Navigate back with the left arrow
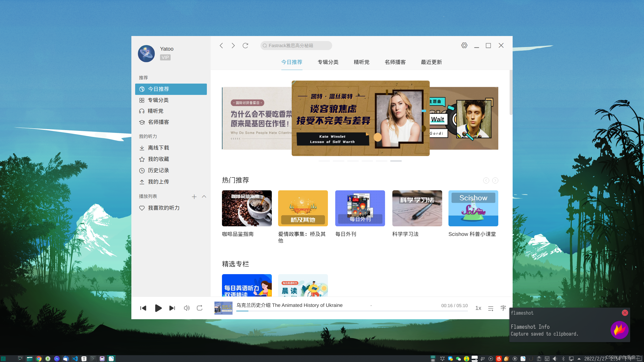The width and height of the screenshot is (644, 362). [221, 46]
